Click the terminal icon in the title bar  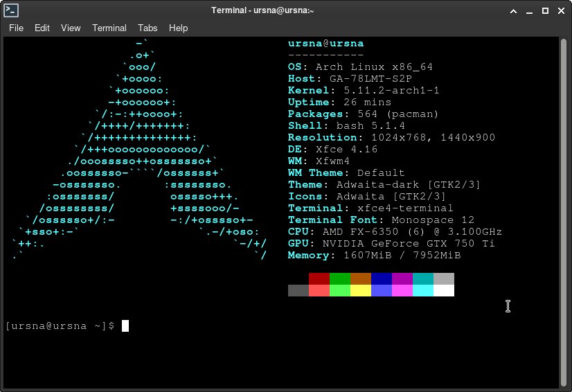[11, 10]
